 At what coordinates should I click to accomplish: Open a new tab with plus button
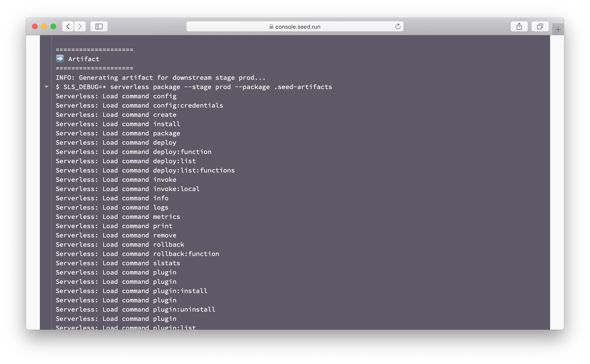point(558,30)
